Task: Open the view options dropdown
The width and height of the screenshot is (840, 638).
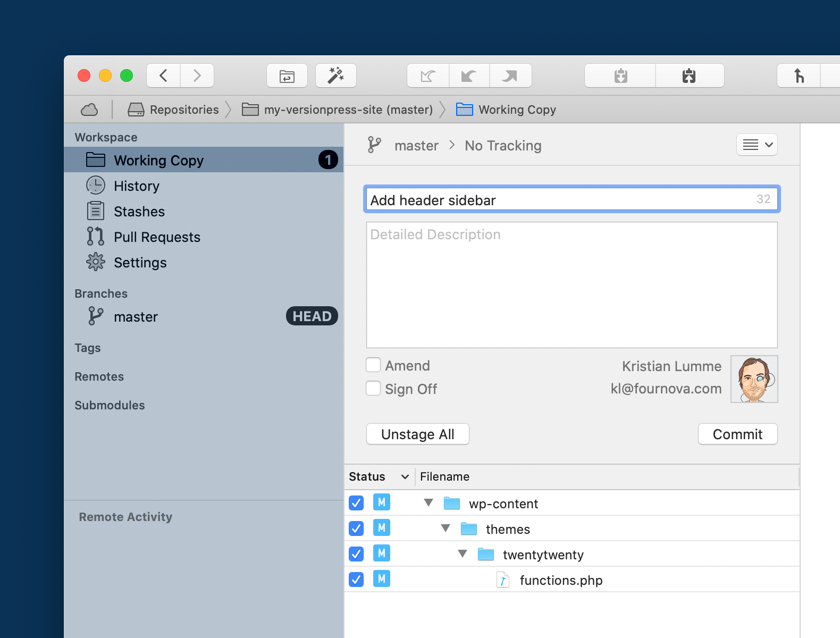Action: point(757,145)
